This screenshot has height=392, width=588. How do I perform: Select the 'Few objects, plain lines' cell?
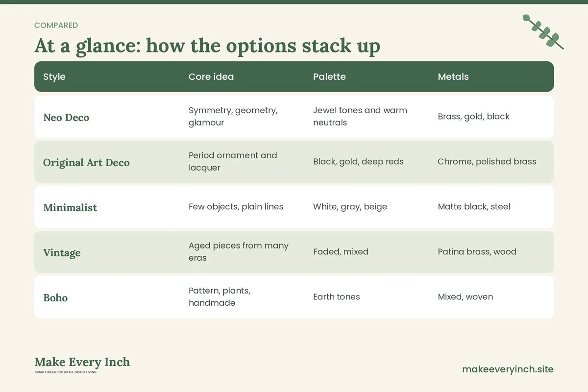click(x=236, y=207)
